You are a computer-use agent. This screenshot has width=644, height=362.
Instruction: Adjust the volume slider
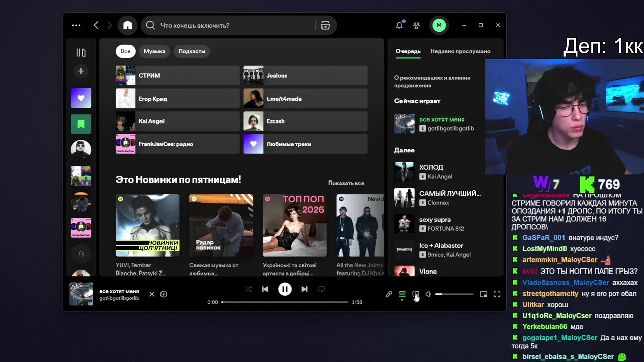pyautogui.click(x=454, y=294)
